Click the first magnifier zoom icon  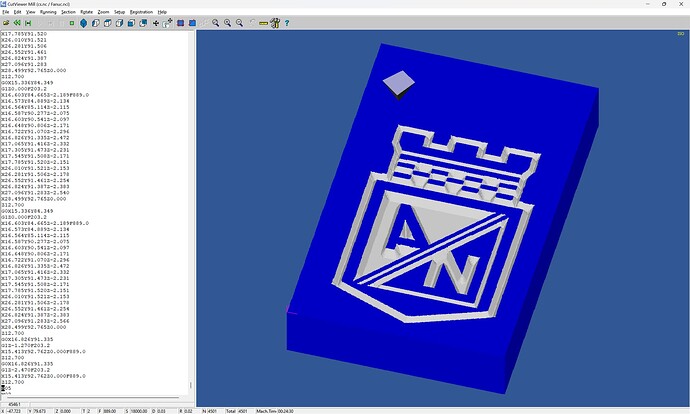(x=216, y=23)
